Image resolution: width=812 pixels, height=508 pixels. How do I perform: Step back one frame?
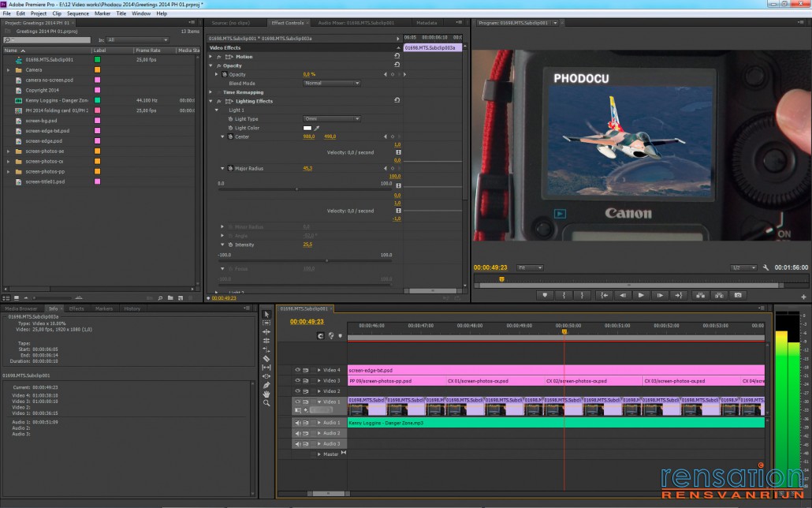(x=623, y=295)
